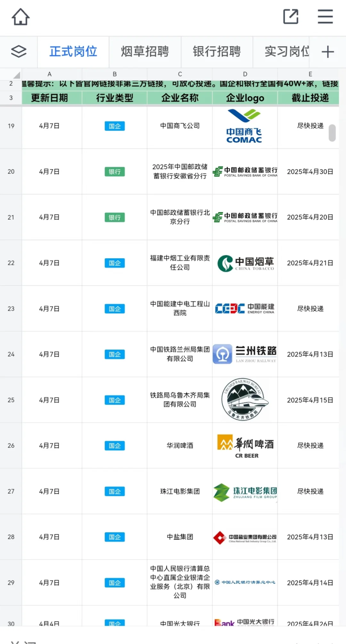
Task: Select row 19 header
Action: pos(11,126)
